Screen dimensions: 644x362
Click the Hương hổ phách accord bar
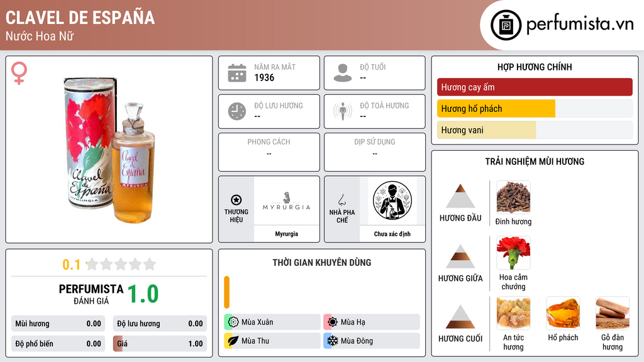(x=535, y=109)
